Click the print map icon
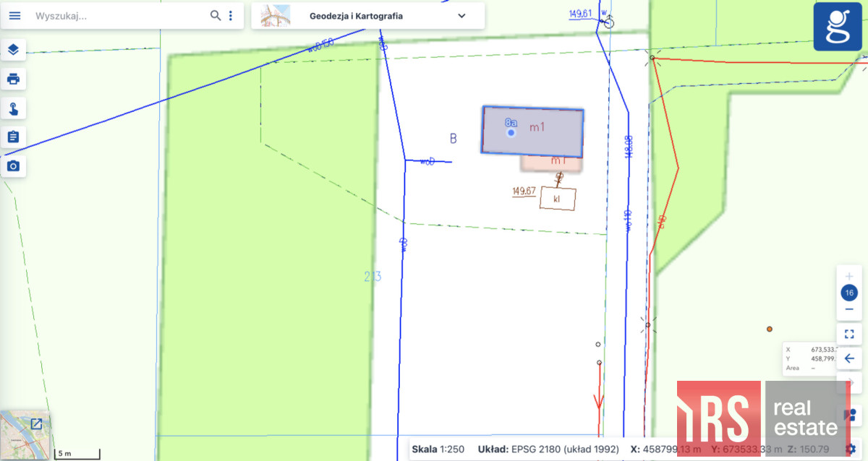Viewport: 868px width, 461px height. click(x=13, y=79)
